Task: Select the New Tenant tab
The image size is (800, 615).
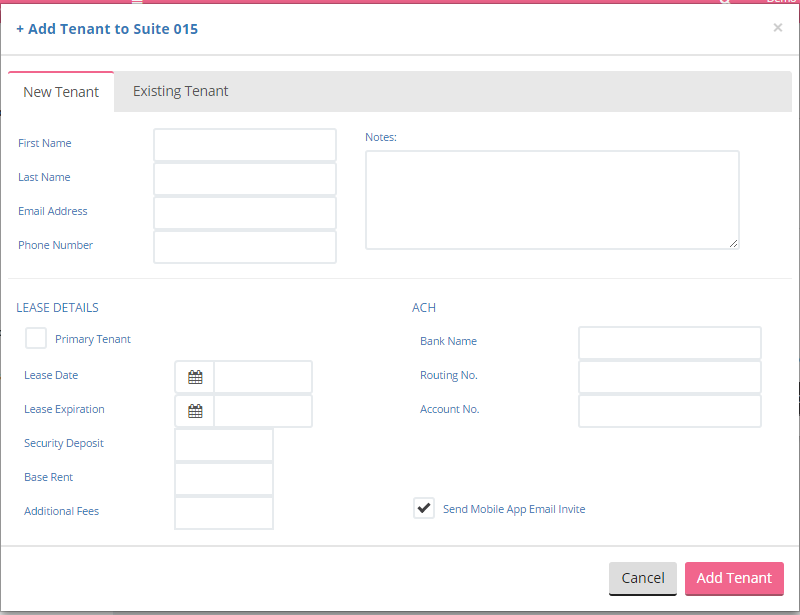Action: point(61,92)
